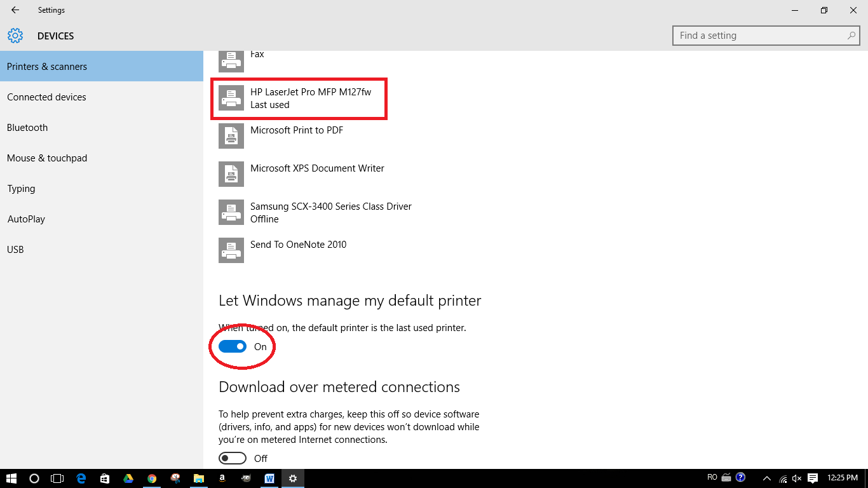Switch to the Typing settings page
The width and height of the screenshot is (868, 488).
click(102, 188)
